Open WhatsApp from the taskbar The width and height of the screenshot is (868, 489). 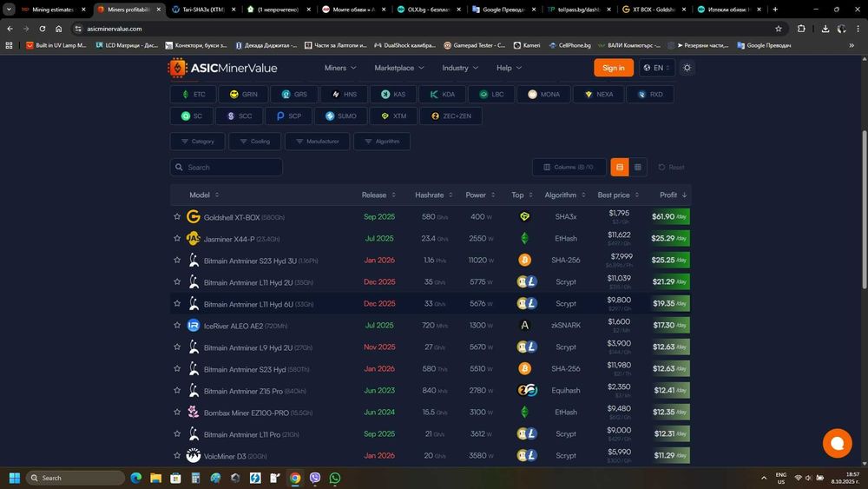[x=335, y=478]
